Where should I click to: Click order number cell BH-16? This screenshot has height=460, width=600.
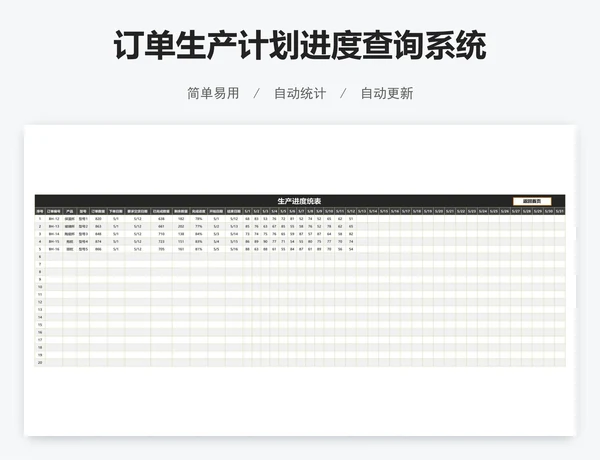54,249
